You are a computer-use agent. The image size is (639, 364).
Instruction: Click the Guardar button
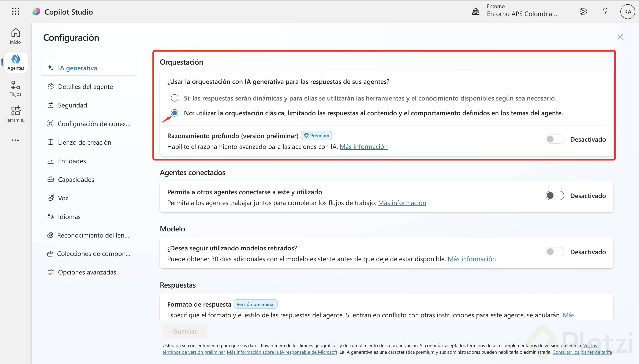pos(185,331)
